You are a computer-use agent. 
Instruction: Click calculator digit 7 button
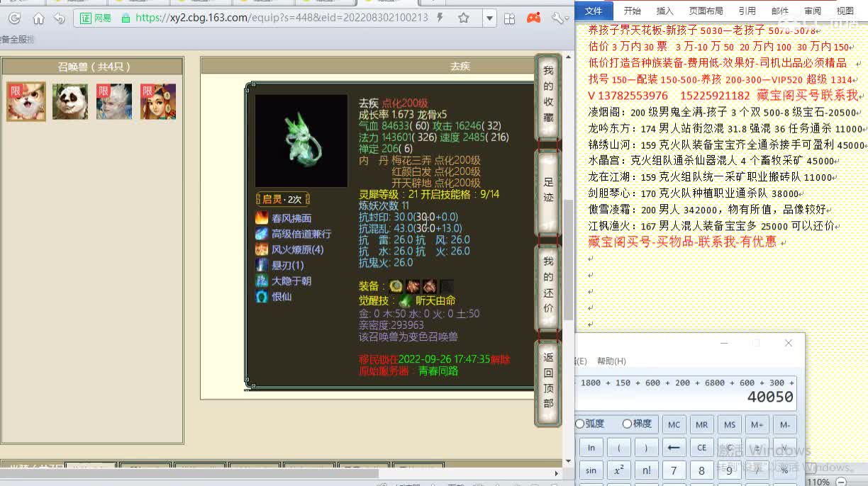coord(674,470)
